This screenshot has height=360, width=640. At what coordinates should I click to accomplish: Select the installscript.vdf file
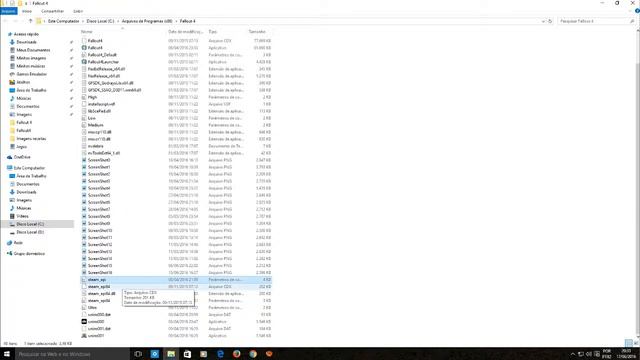[101, 104]
